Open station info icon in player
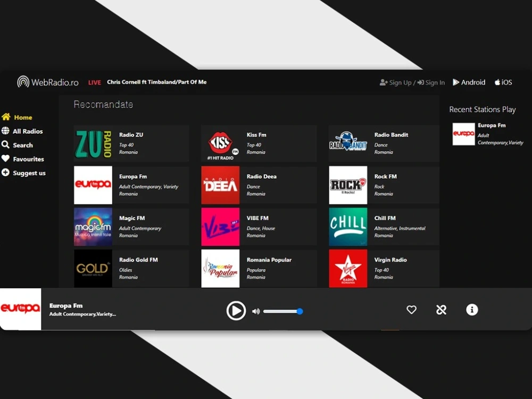This screenshot has height=399, width=532. pyautogui.click(x=472, y=310)
